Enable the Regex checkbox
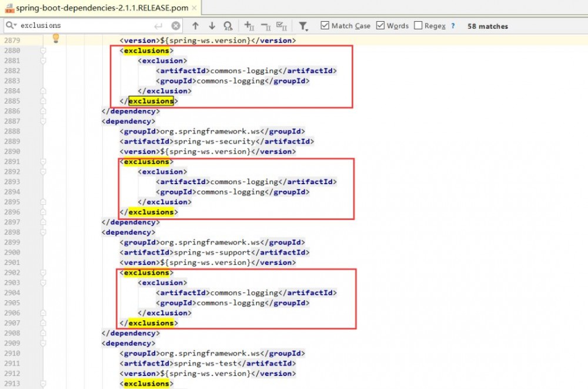588x389 pixels. tap(418, 25)
